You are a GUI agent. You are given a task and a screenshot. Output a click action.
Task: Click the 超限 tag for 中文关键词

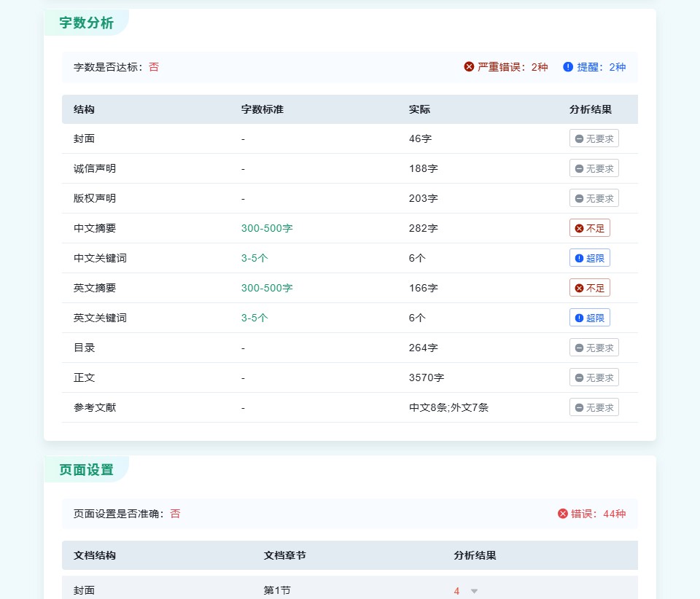tap(589, 258)
